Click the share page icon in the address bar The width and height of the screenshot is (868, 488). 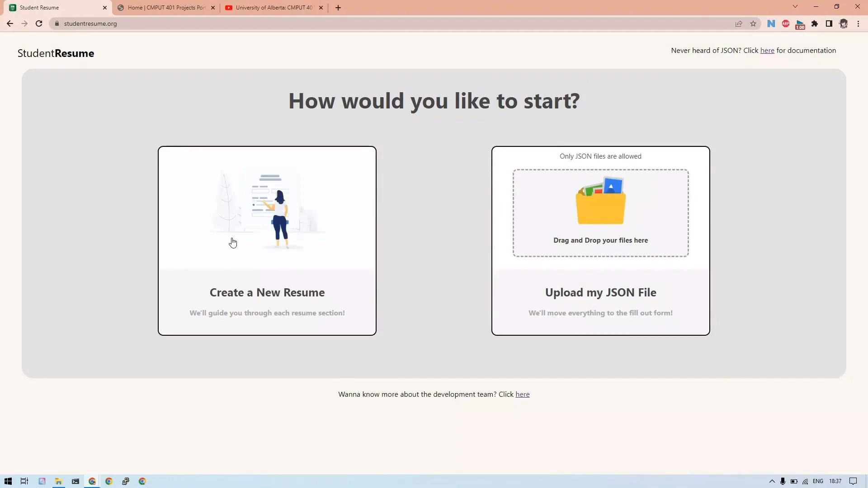(x=739, y=23)
